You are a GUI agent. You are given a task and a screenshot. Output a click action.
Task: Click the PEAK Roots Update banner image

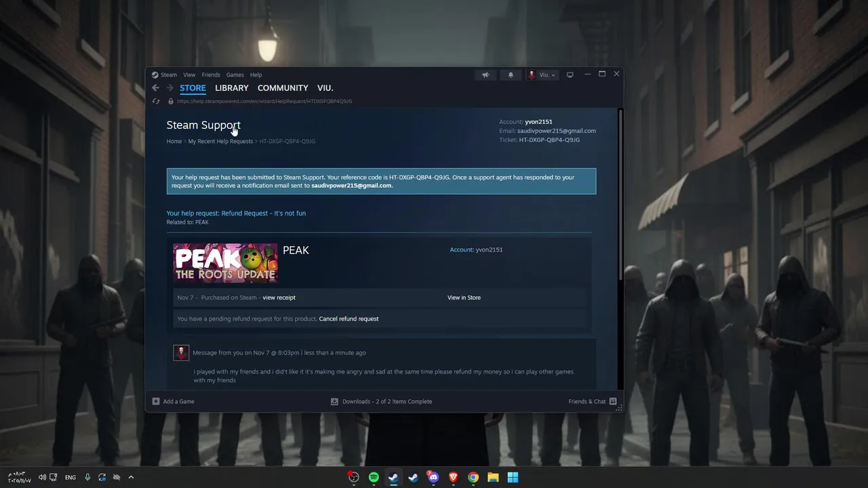point(225,263)
